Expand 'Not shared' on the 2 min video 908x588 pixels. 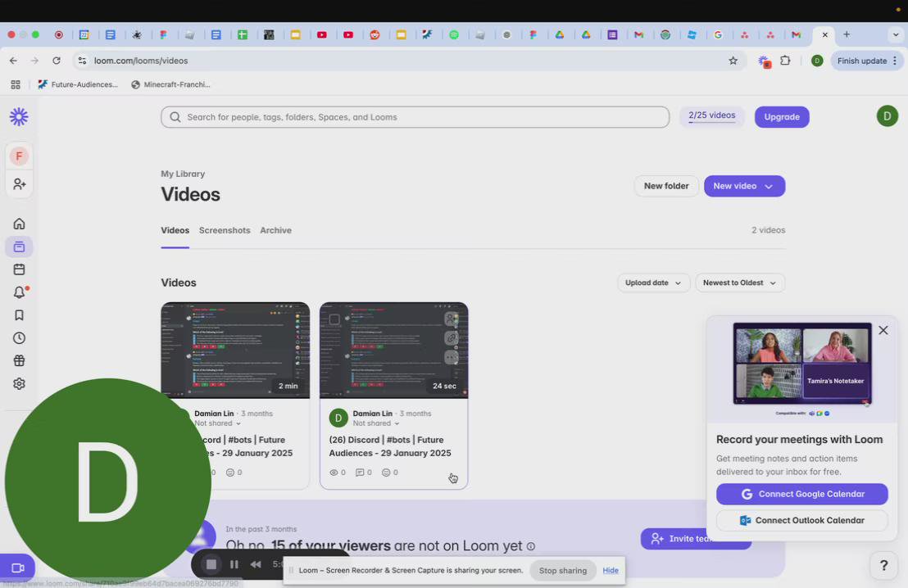[x=217, y=423]
